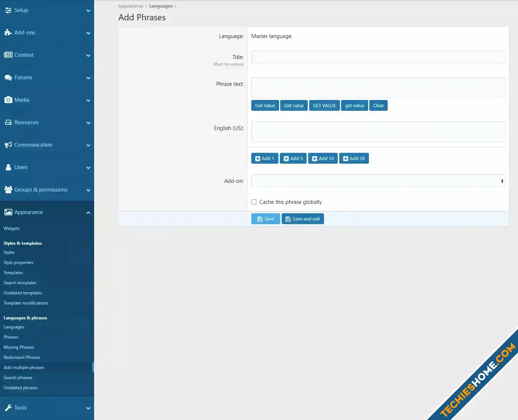Open Widgets in the sidebar

12,228
